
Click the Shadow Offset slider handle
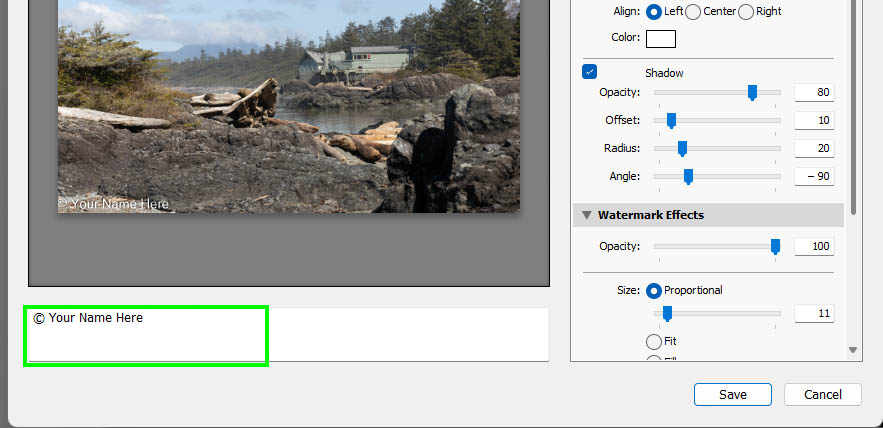point(671,121)
